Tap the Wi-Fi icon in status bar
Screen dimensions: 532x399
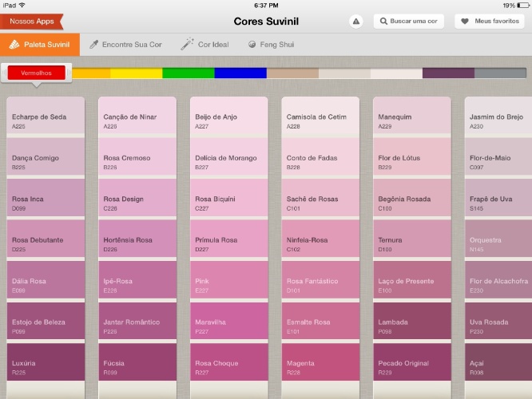point(22,5)
